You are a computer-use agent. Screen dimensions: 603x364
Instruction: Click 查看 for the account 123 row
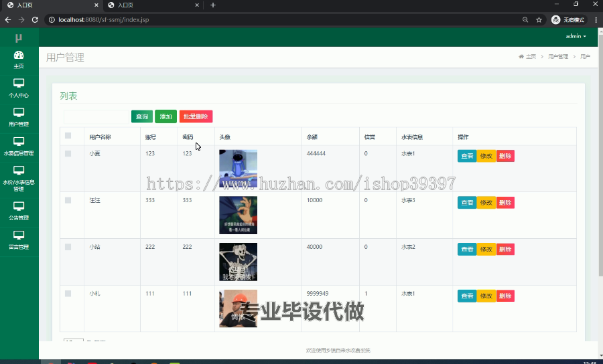pyautogui.click(x=467, y=156)
